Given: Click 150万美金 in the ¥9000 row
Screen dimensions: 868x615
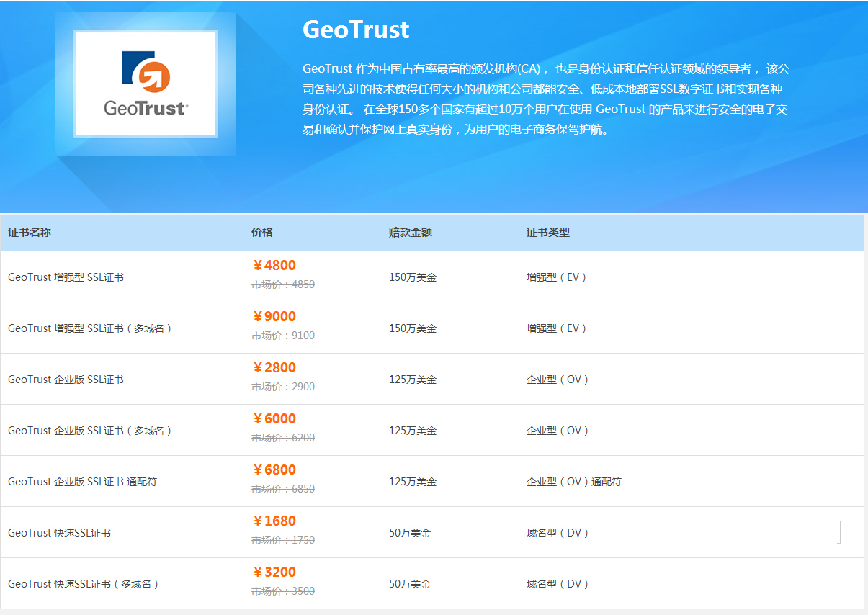Looking at the screenshot, I should (x=413, y=328).
